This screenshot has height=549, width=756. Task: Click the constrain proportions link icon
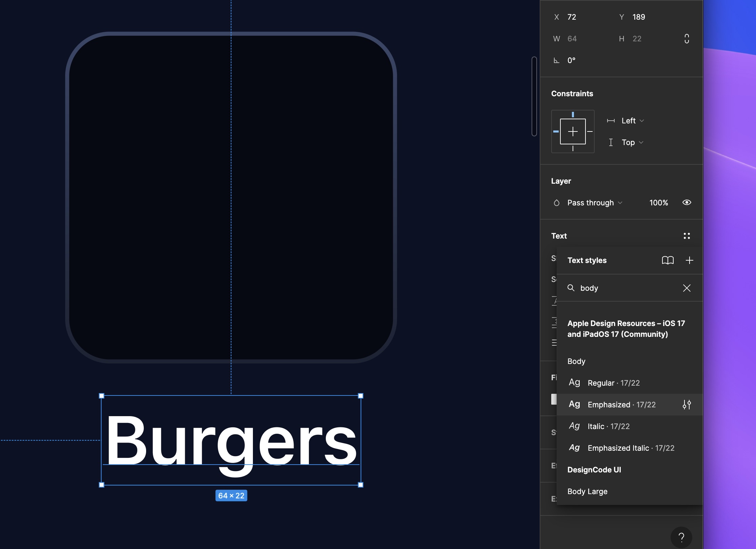click(x=687, y=39)
